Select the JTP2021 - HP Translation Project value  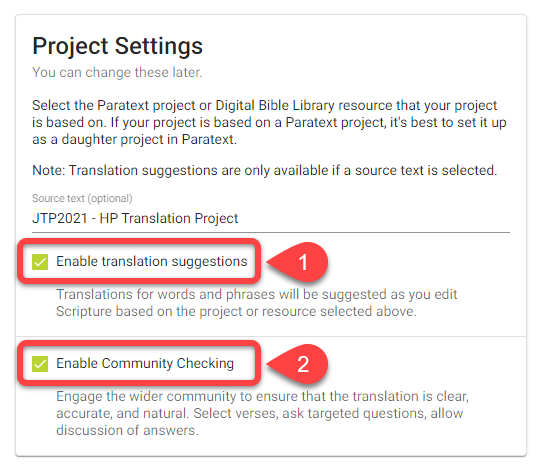(x=135, y=218)
